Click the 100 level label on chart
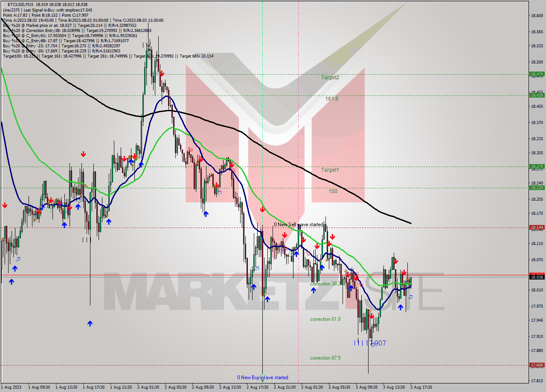Screen dimensions: 546x392 point(333,191)
